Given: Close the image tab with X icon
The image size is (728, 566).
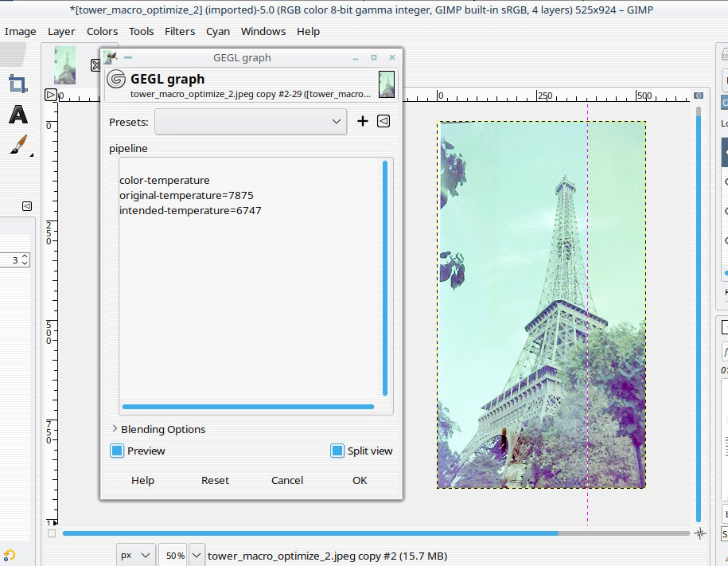Looking at the screenshot, I should coord(95,65).
